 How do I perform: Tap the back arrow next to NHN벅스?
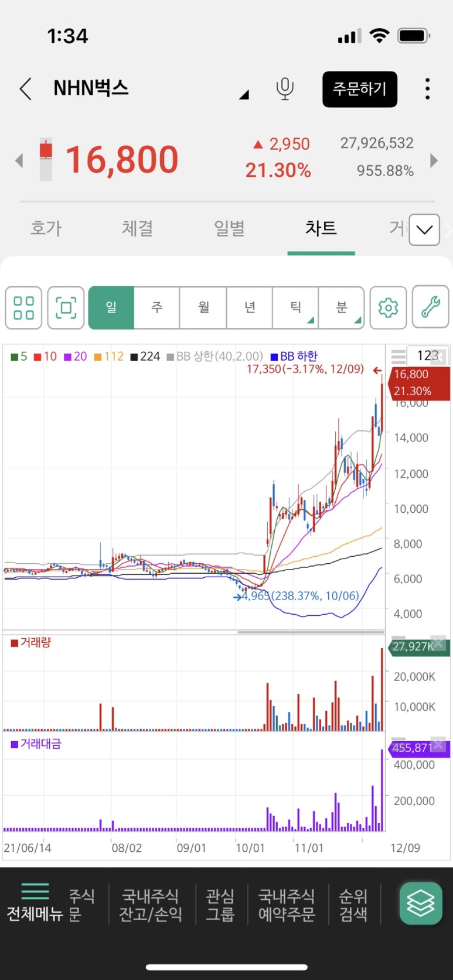pyautogui.click(x=25, y=89)
